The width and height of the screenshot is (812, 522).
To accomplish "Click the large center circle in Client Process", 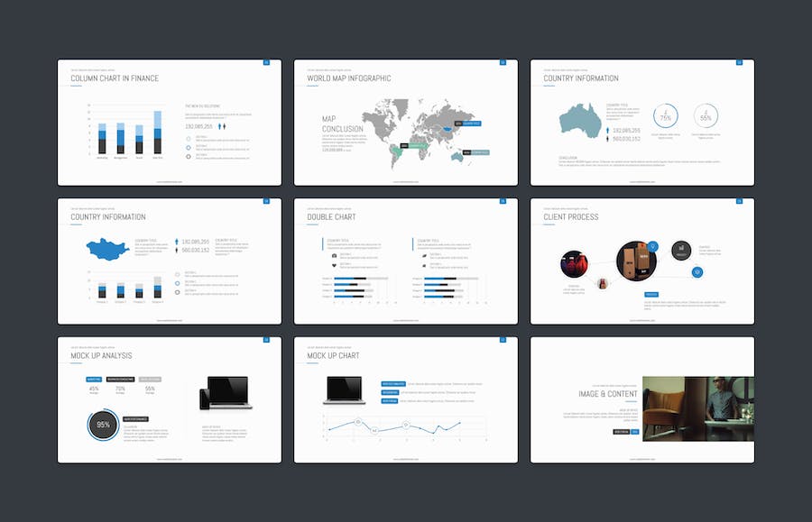I will [634, 260].
